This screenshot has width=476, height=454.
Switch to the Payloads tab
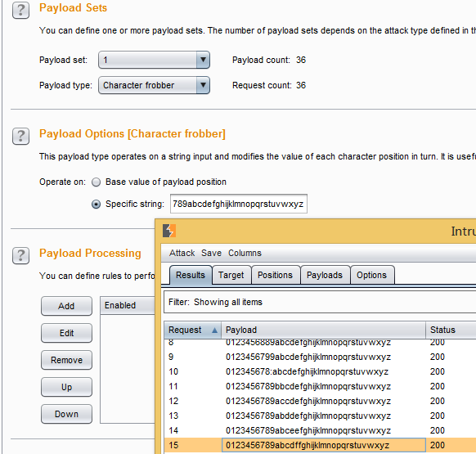pos(325,275)
